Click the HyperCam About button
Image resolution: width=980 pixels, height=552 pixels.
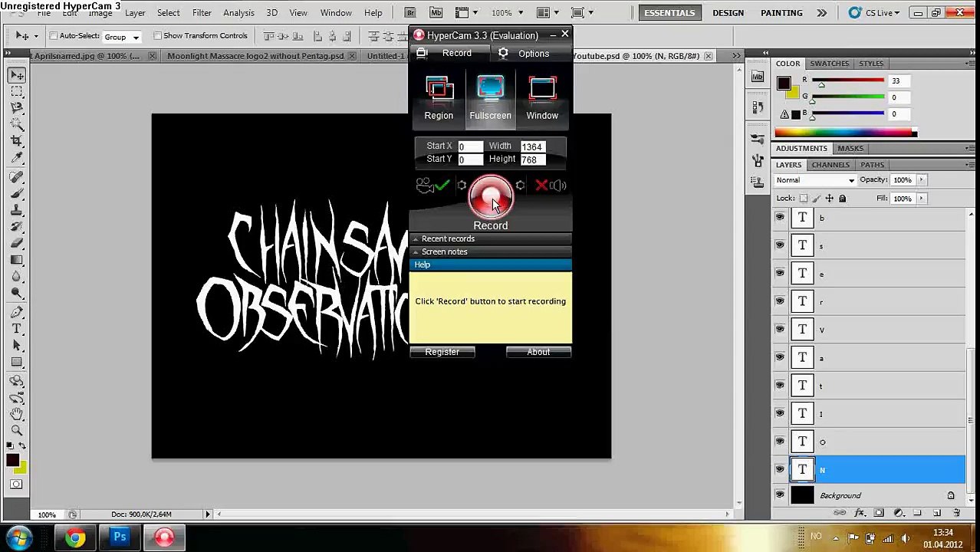(538, 352)
